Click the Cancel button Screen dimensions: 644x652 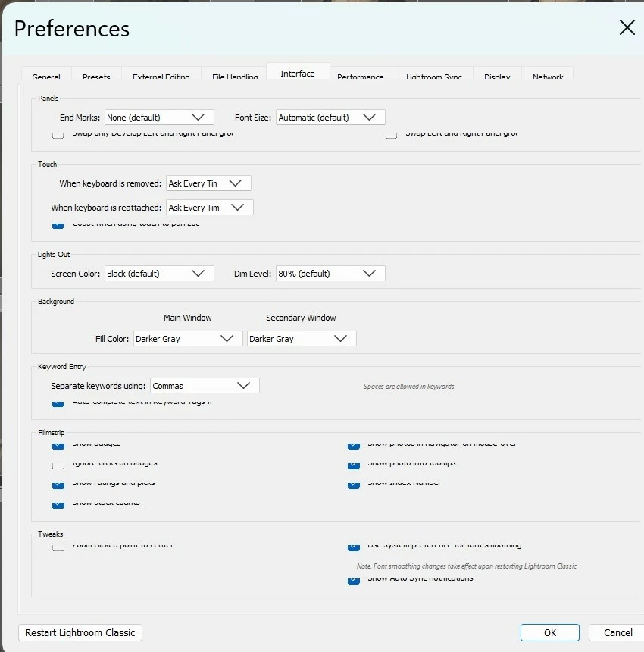click(x=617, y=632)
